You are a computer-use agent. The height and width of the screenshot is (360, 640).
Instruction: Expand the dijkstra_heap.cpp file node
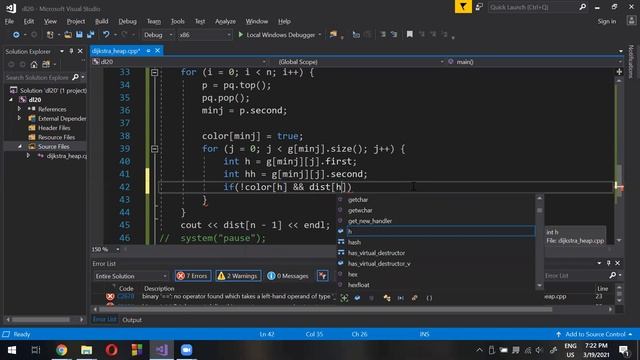click(x=28, y=156)
